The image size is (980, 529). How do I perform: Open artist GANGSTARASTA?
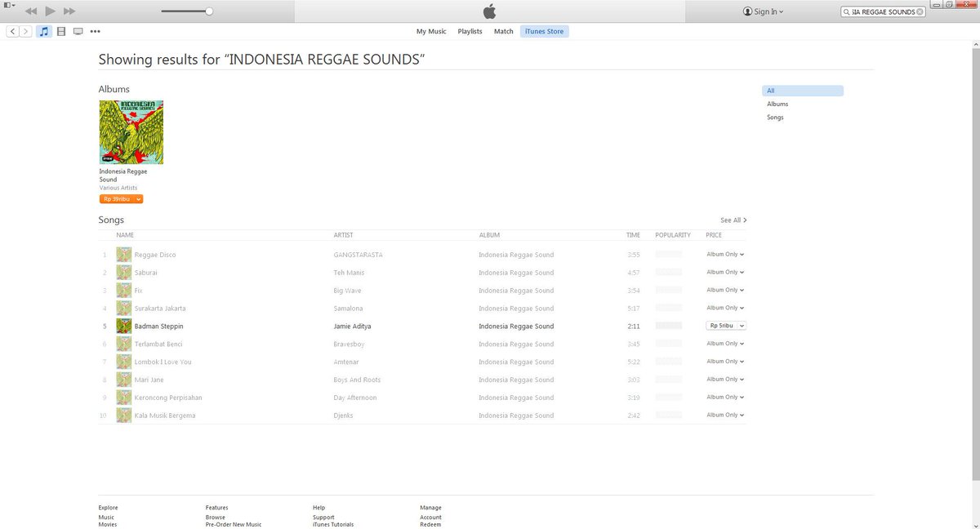359,255
